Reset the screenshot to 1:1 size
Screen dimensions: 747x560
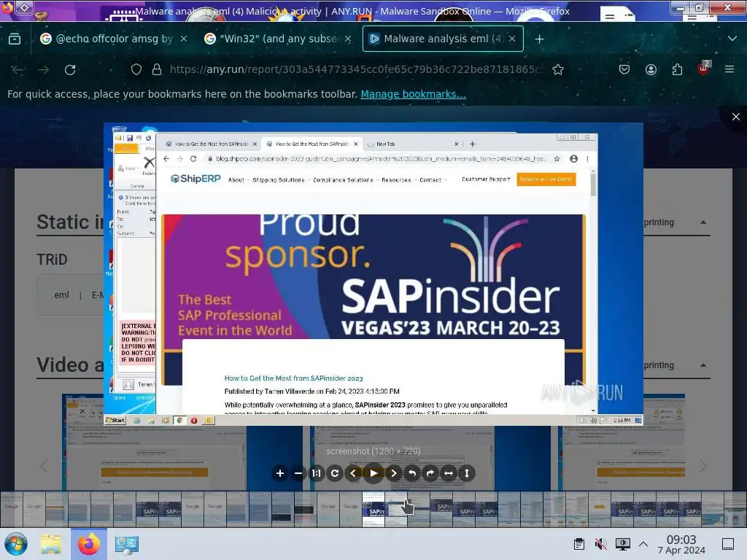317,472
